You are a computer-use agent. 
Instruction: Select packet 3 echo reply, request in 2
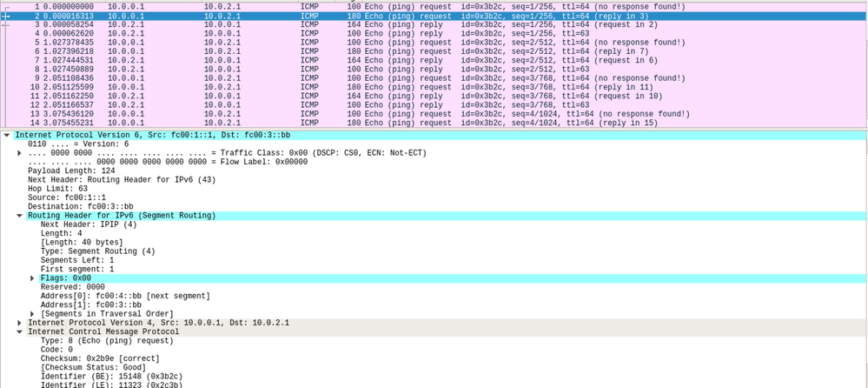tap(434, 25)
